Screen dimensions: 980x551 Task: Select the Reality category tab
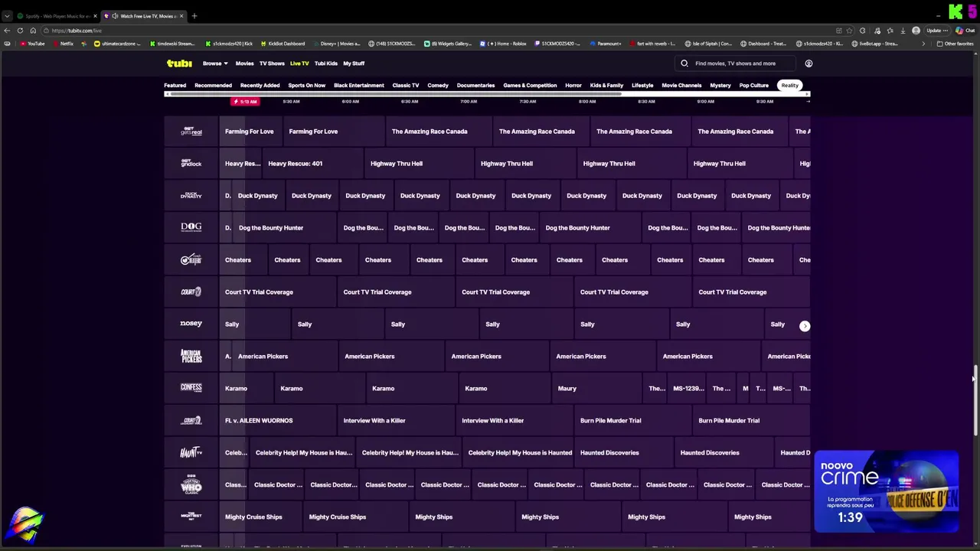[789, 85]
